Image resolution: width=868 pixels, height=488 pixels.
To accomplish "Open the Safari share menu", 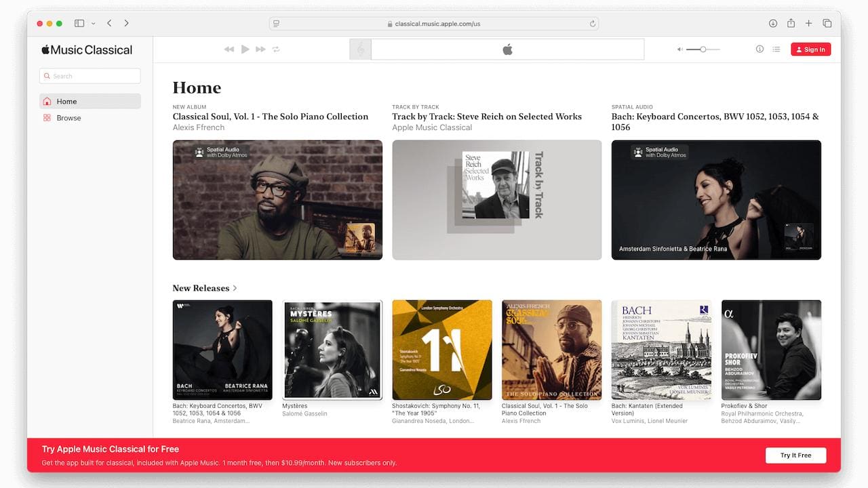I will click(791, 23).
